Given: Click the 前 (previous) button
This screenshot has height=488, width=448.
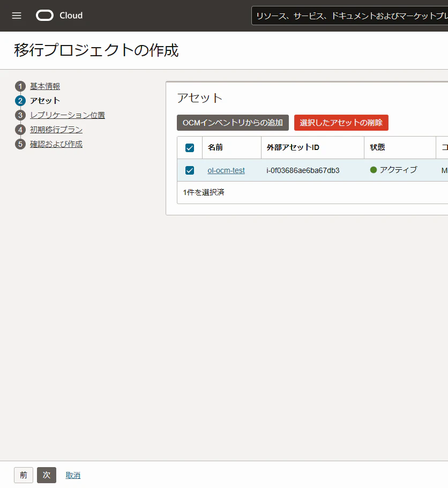Looking at the screenshot, I should click(24, 475).
